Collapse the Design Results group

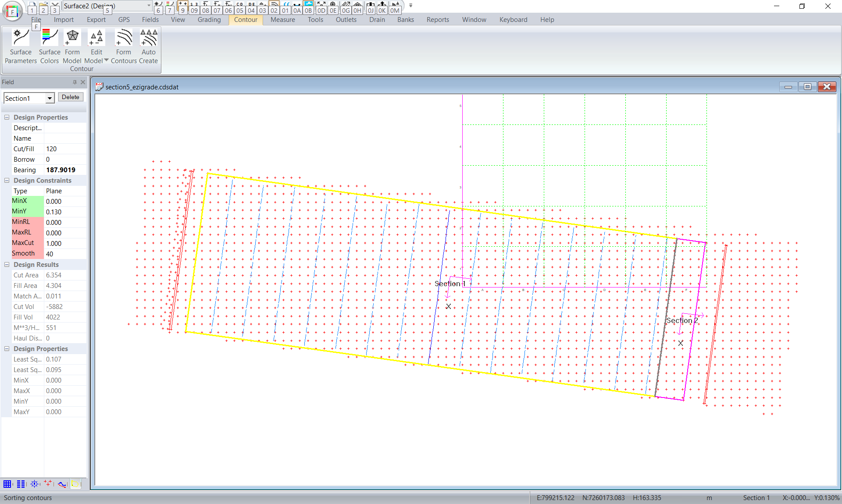pyautogui.click(x=7, y=265)
